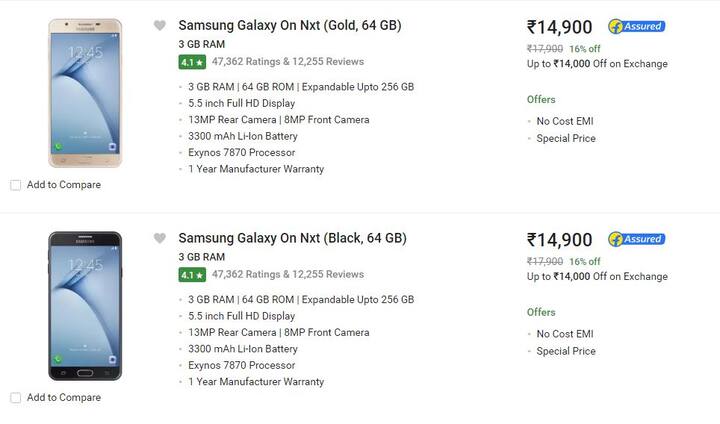The width and height of the screenshot is (720, 424).
Task: View ratings and reviews count for Black phone
Action: (288, 275)
